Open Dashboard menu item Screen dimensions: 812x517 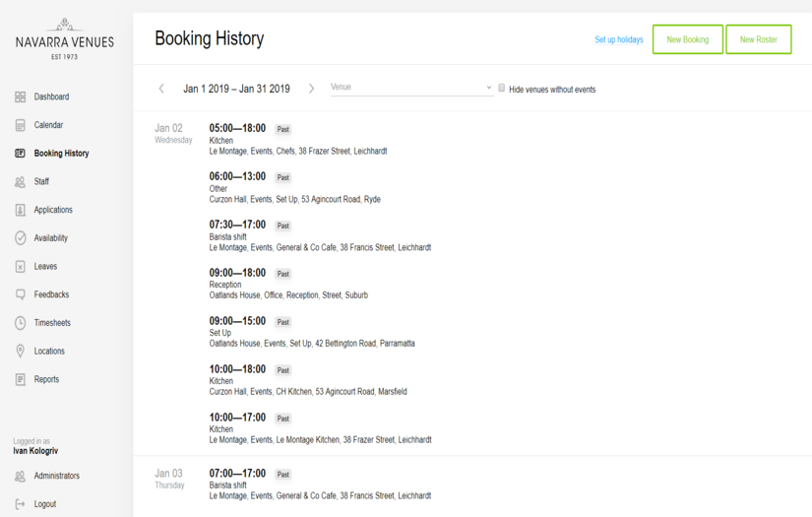(51, 97)
